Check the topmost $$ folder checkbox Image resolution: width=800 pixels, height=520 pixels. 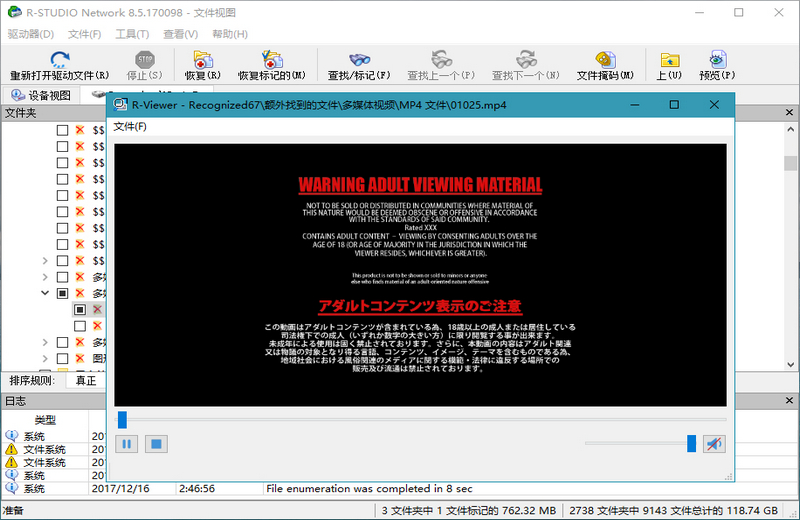click(62, 131)
